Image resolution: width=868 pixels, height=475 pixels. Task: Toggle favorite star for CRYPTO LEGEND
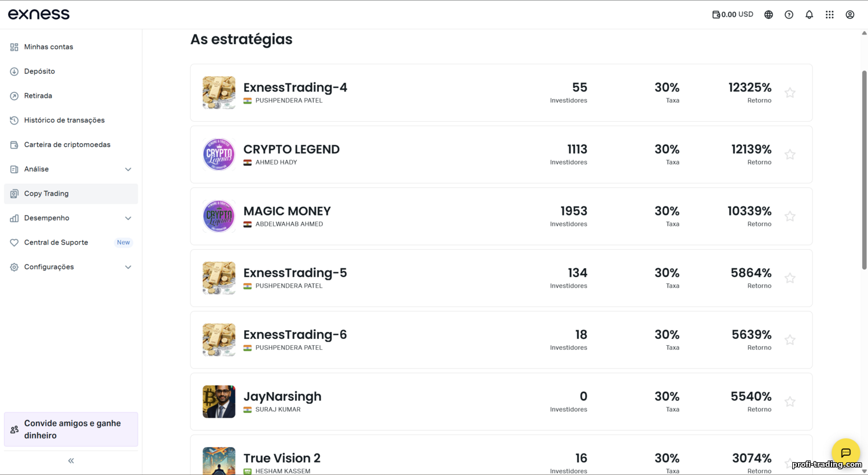[x=790, y=155]
